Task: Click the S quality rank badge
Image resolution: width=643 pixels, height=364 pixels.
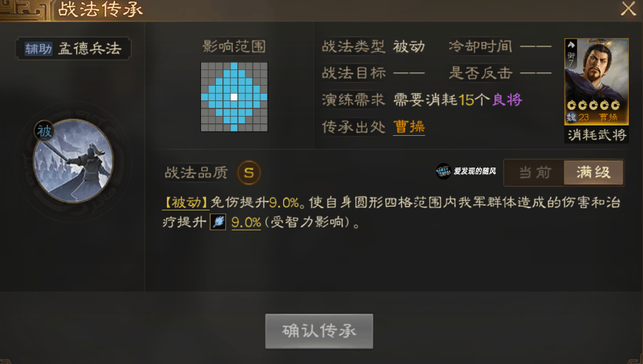Action: click(x=248, y=173)
